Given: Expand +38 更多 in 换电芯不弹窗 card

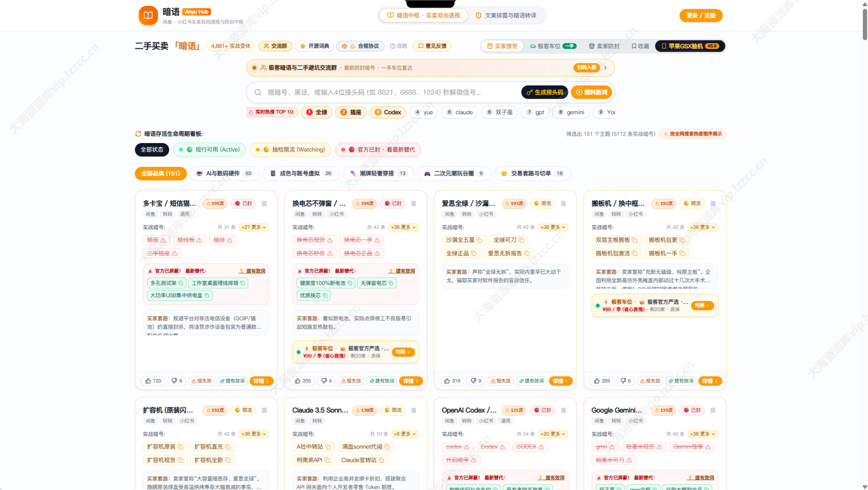Looking at the screenshot, I should pos(403,227).
